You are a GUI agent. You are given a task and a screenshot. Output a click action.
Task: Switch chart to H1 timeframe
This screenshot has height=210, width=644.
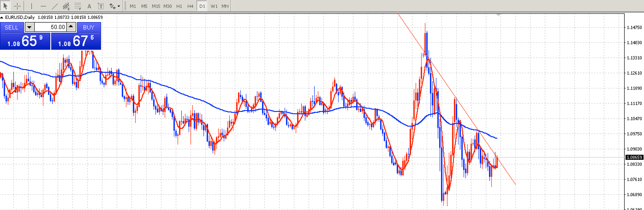click(x=179, y=6)
